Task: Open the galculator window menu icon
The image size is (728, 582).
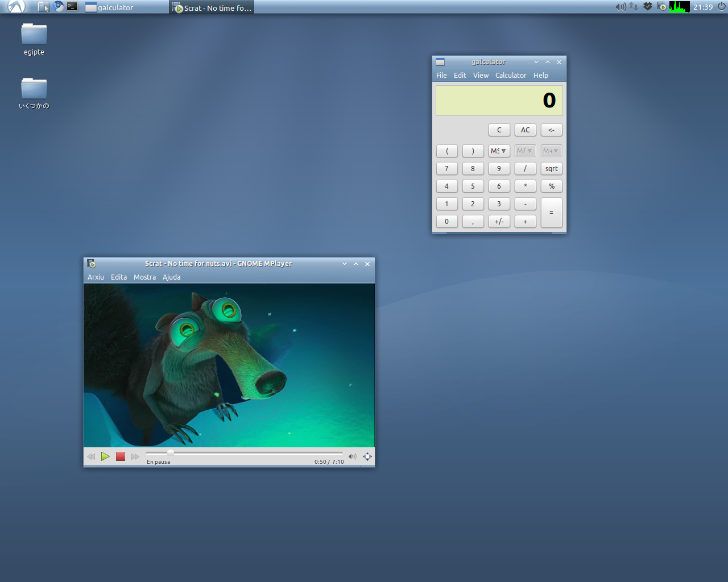Action: [440, 62]
